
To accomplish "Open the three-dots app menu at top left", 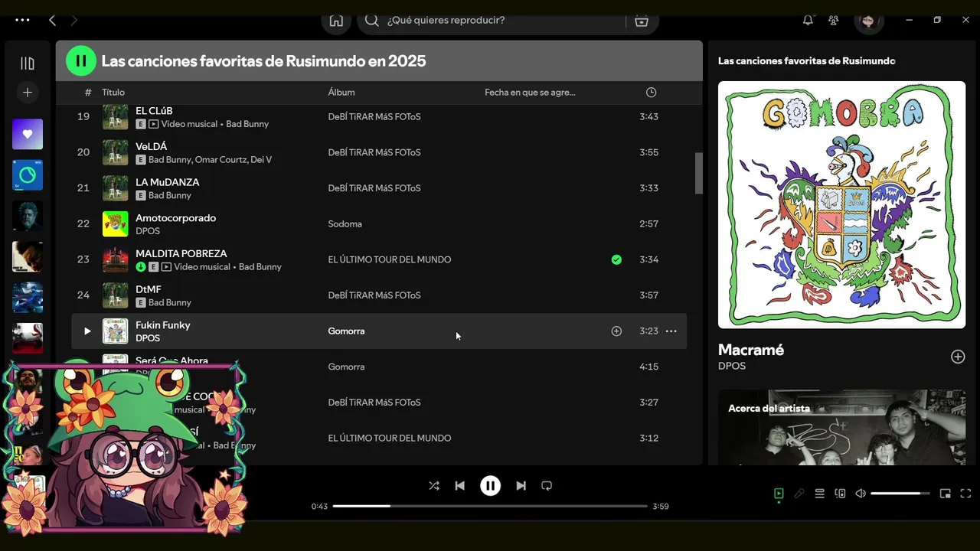I will click(x=22, y=21).
